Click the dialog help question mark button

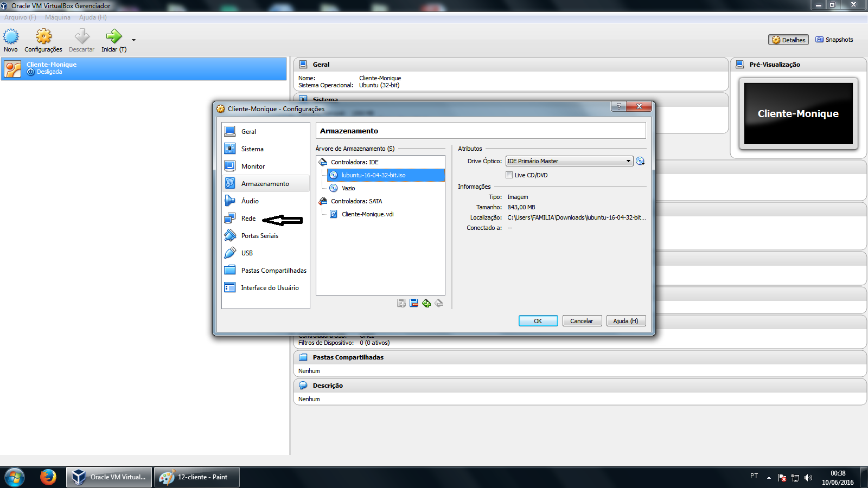tap(618, 106)
